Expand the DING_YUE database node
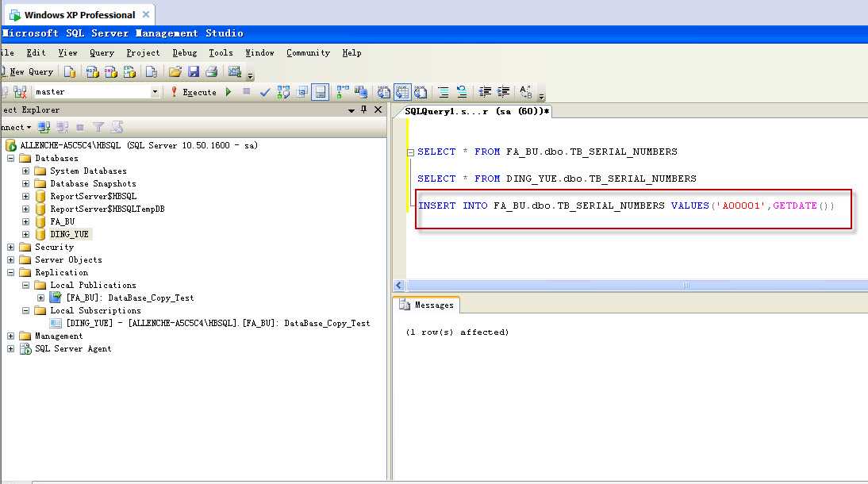868x484 pixels. [25, 235]
